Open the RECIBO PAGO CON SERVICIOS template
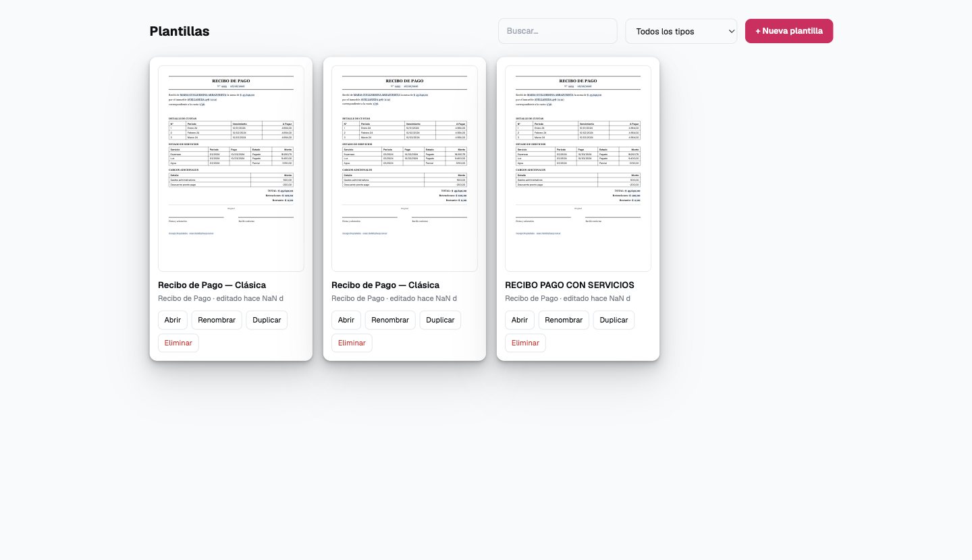Screen dimensions: 972x560 point(520,320)
